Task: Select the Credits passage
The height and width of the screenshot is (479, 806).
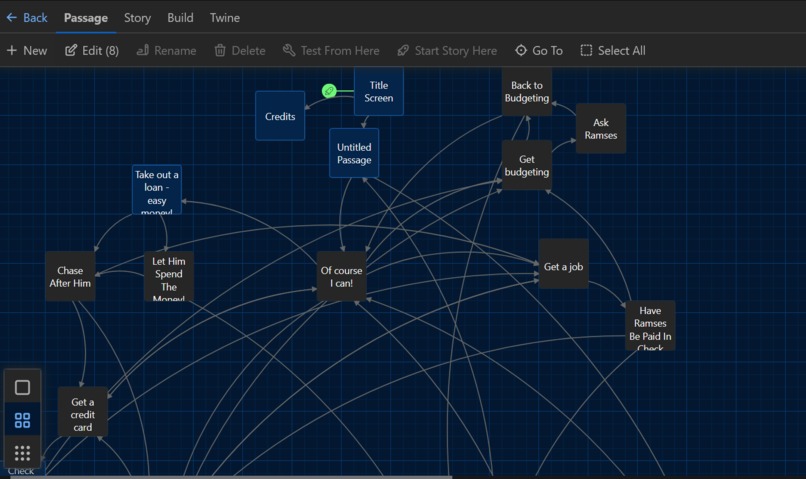Action: (x=280, y=116)
